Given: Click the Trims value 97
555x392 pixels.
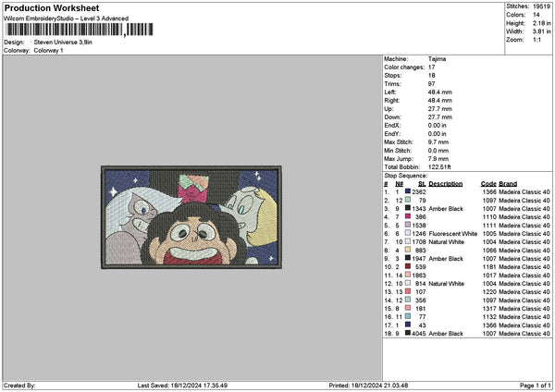Looking at the screenshot, I should [x=431, y=84].
